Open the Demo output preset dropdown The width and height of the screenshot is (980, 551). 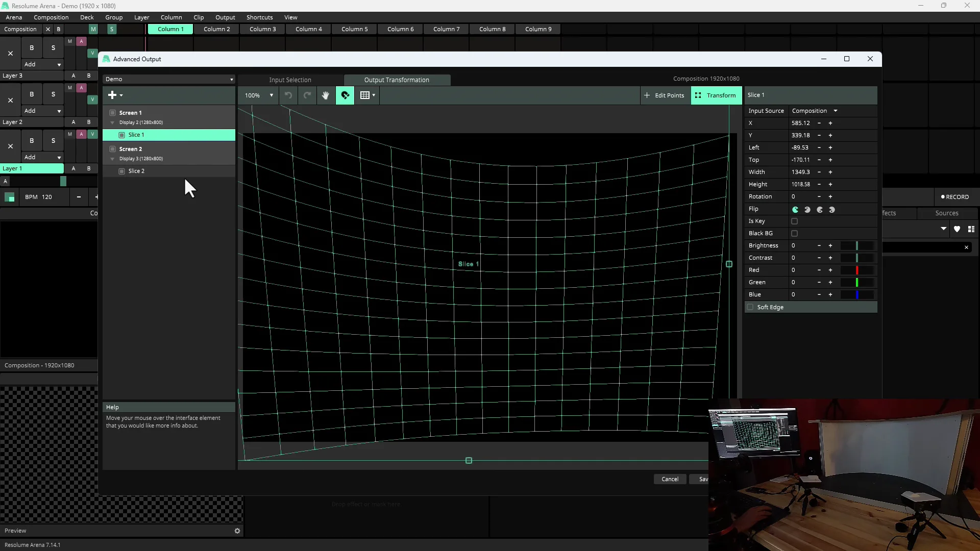[169, 79]
